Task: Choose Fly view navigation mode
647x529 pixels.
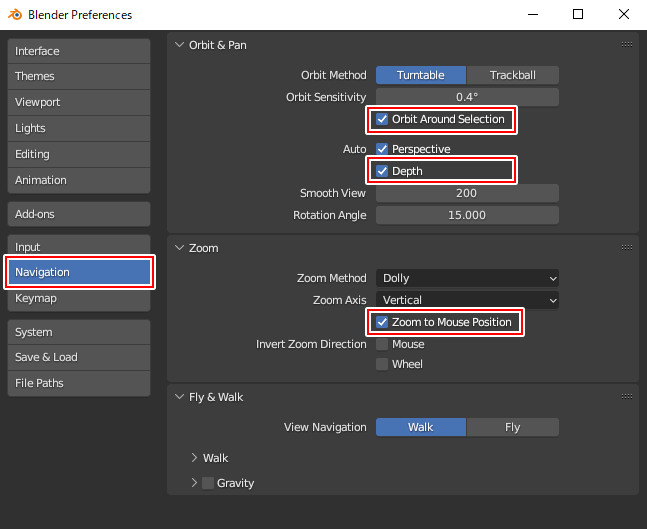Action: (512, 427)
